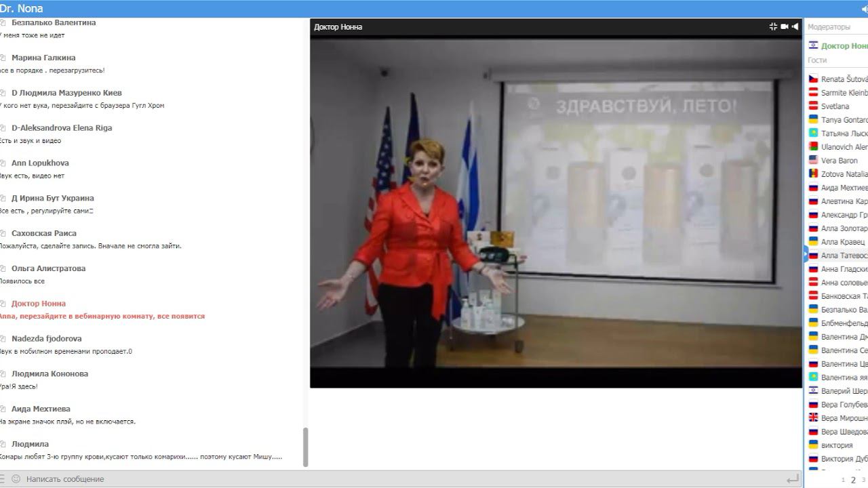Open the emoji smiley picker
The height and width of the screenshot is (488, 868).
[x=16, y=479]
